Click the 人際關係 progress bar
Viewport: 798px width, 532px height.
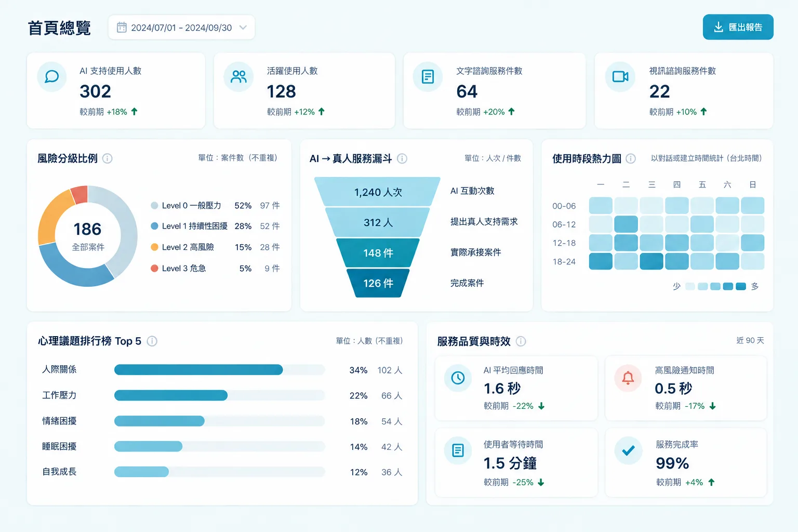tap(219, 370)
